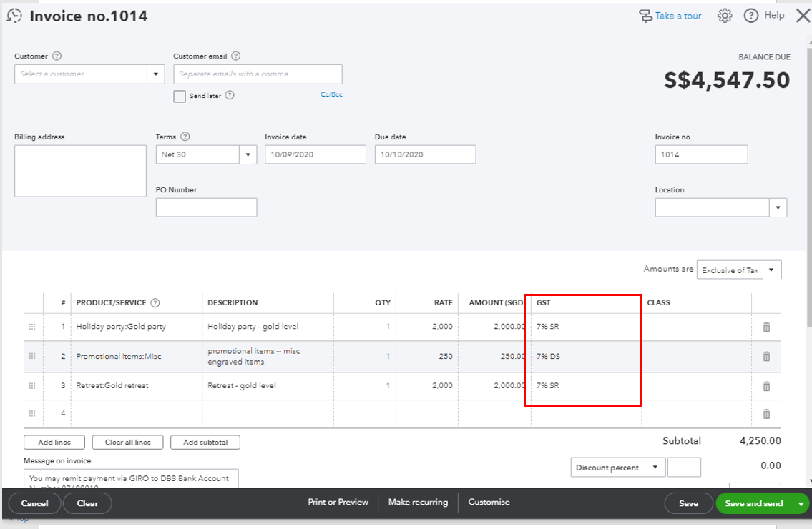Delete line 1 using its trash icon
The image size is (812, 529).
pyautogui.click(x=766, y=327)
